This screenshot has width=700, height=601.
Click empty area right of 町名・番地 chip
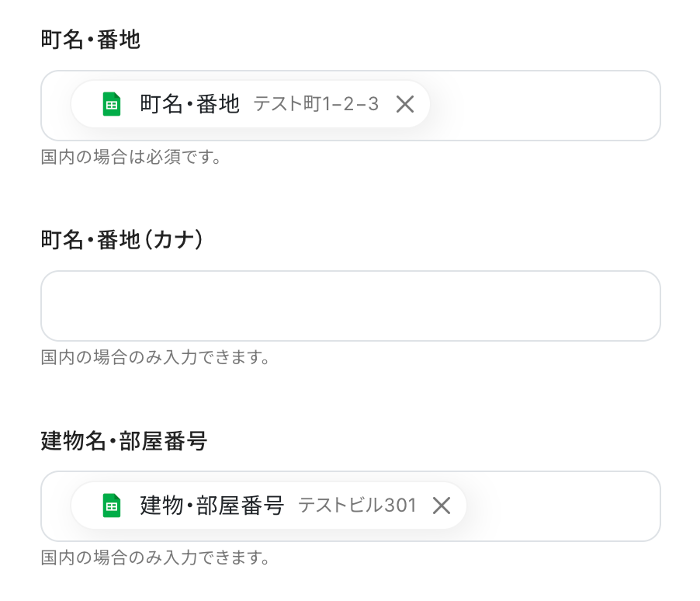click(x=543, y=106)
